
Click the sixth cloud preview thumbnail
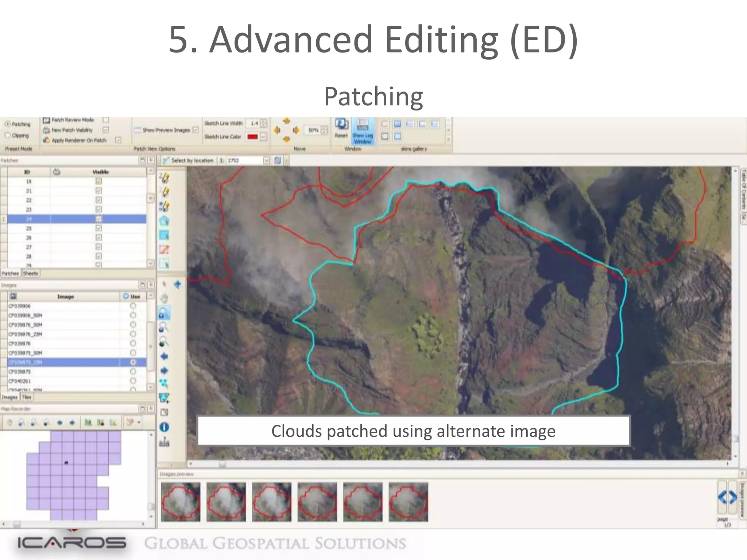tap(408, 502)
